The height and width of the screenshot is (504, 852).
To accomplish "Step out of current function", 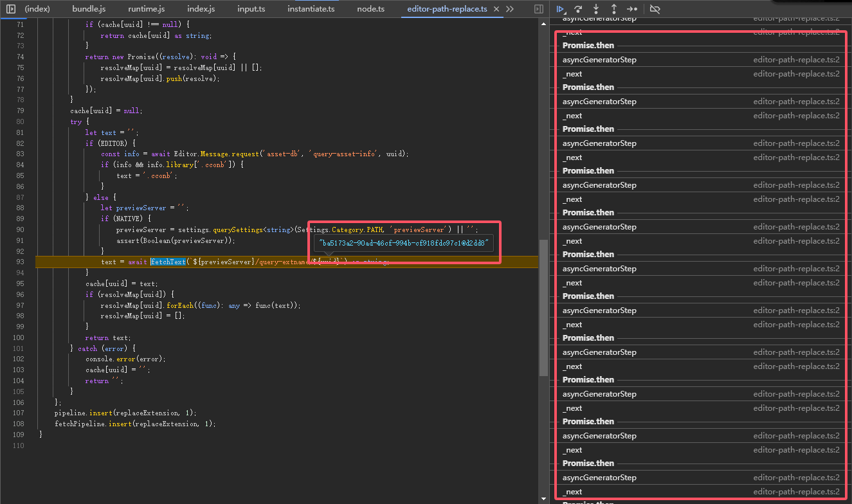I will coord(614,9).
